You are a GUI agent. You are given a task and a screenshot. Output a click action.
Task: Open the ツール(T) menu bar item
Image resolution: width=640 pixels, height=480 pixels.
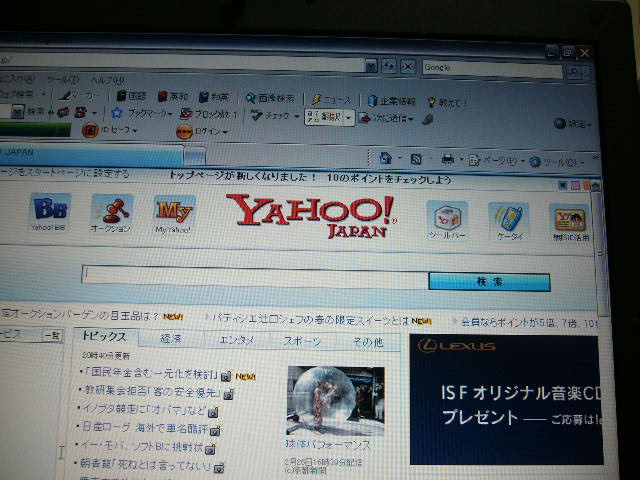(63, 79)
